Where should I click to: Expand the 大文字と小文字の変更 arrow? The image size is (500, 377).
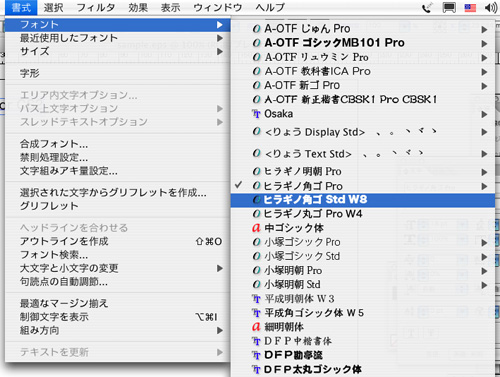(219, 268)
